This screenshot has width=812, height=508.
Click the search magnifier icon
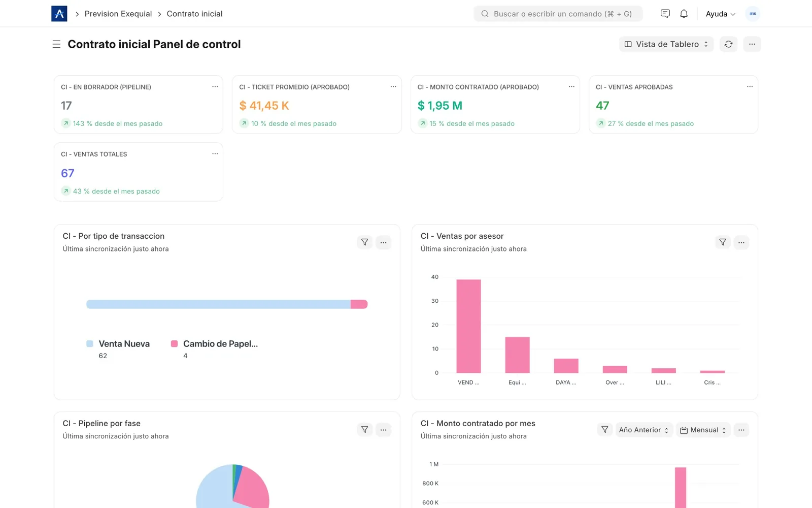(x=485, y=14)
